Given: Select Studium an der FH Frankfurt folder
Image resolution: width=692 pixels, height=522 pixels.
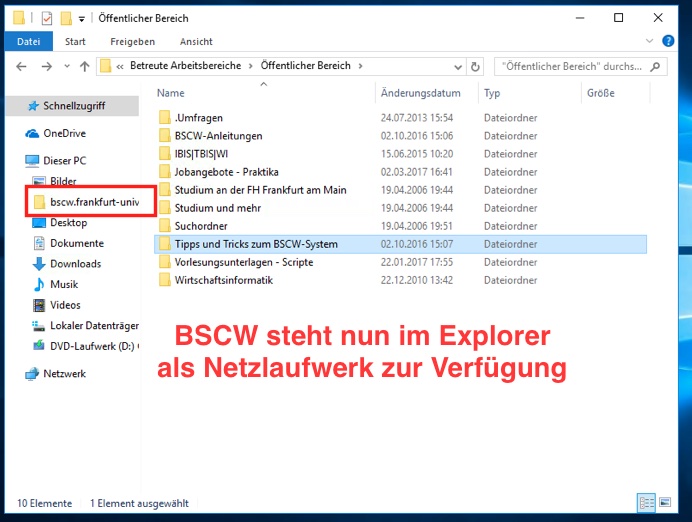Looking at the screenshot, I should 260,190.
